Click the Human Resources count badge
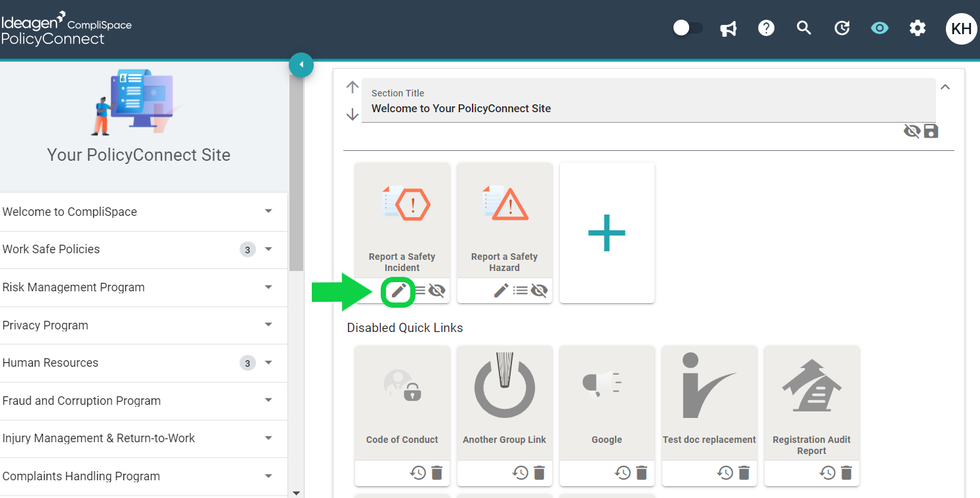Image resolution: width=980 pixels, height=498 pixels. tap(247, 363)
